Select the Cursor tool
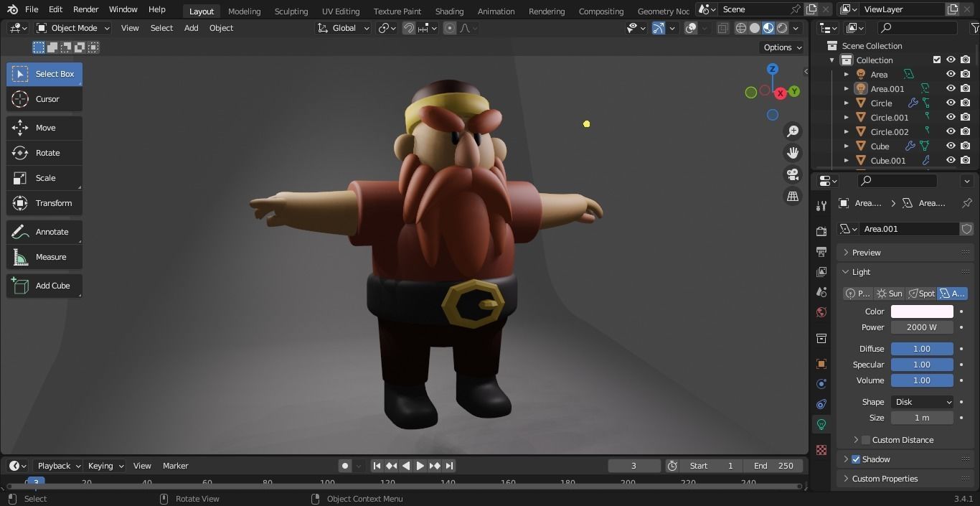Viewport: 980px width, 506px height. click(x=44, y=99)
